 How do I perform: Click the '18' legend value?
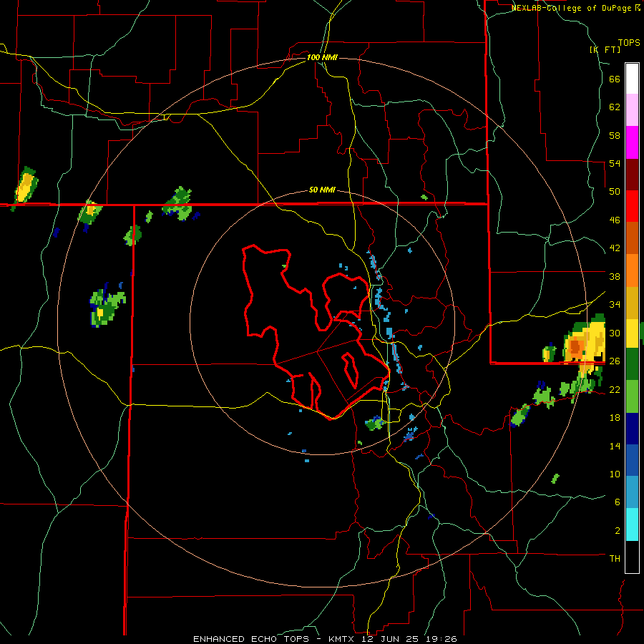615,418
